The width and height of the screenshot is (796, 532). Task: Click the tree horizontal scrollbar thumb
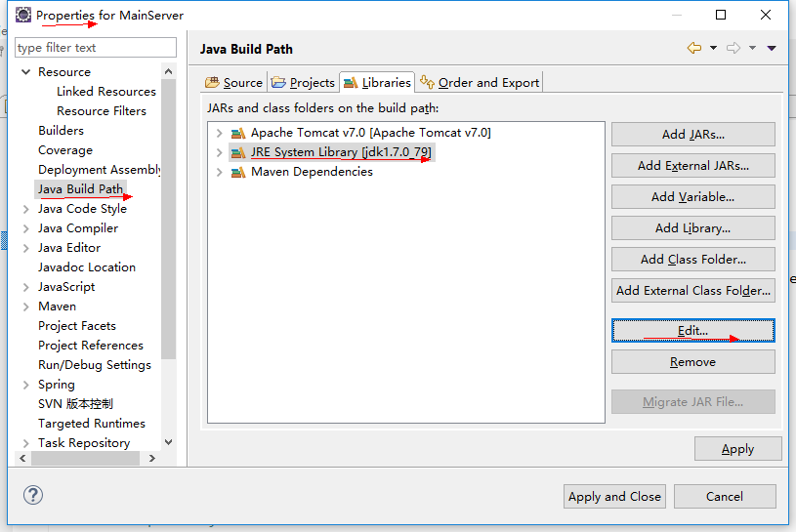coord(85,459)
